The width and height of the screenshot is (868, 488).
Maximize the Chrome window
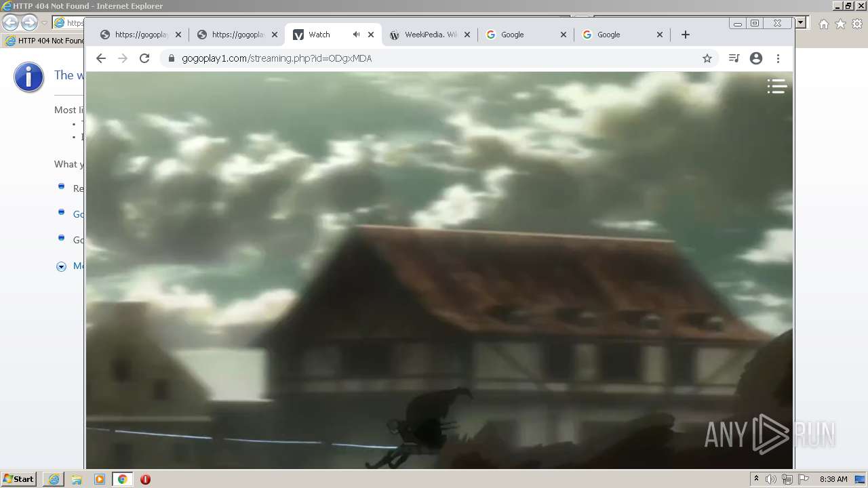pyautogui.click(x=755, y=23)
